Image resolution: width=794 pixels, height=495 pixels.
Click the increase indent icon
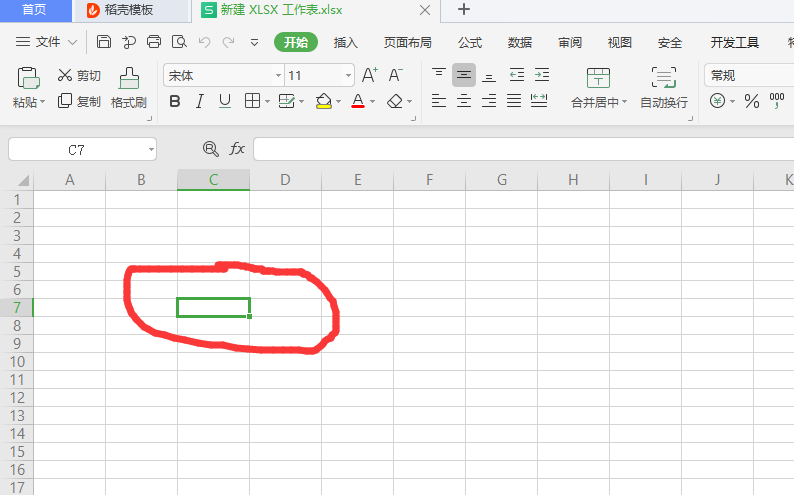pos(542,75)
